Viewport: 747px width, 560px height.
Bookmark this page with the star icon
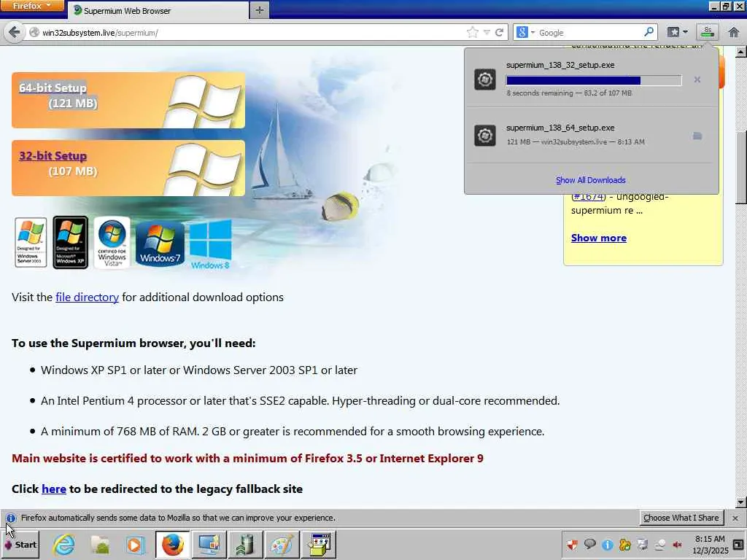[x=472, y=32]
